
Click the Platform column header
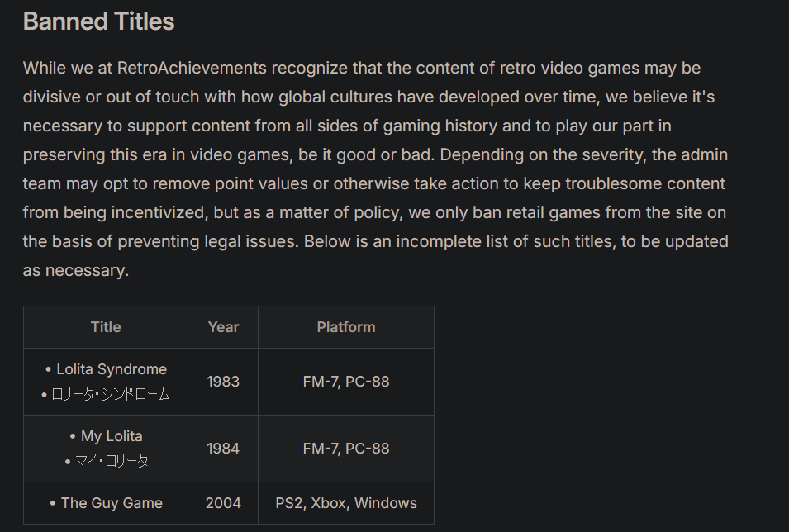(345, 327)
